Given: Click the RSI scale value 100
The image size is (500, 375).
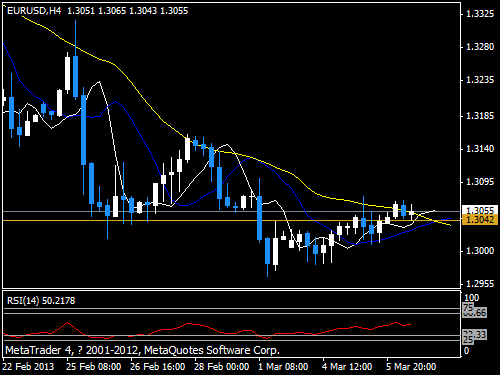Looking at the screenshot, I should (472, 298).
